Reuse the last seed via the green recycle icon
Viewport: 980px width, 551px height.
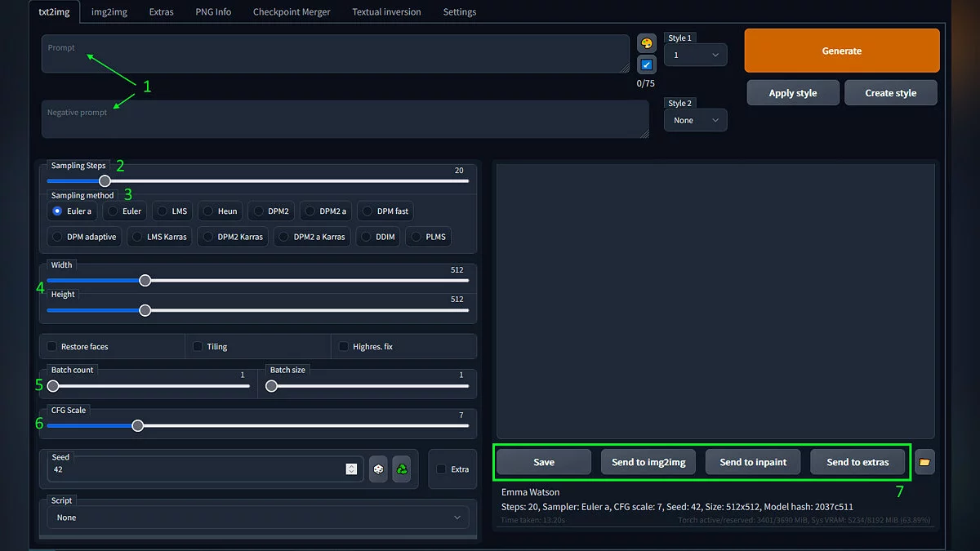[402, 469]
